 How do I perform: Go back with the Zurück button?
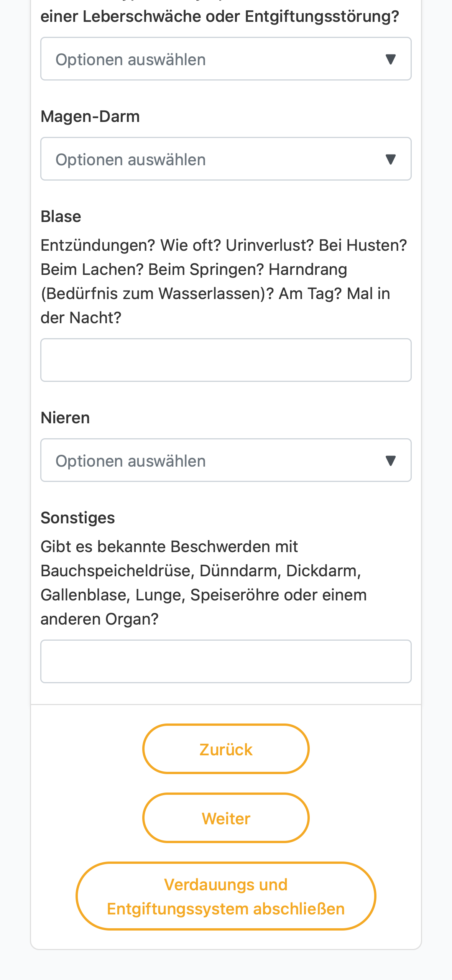coord(226,749)
